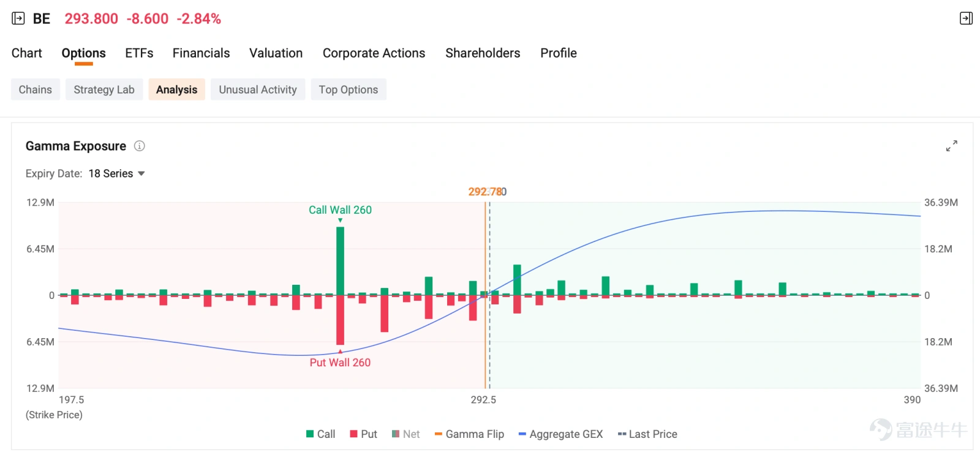Expand the Gamma Exposure chart to fullscreen
The height and width of the screenshot is (452, 980).
(951, 146)
